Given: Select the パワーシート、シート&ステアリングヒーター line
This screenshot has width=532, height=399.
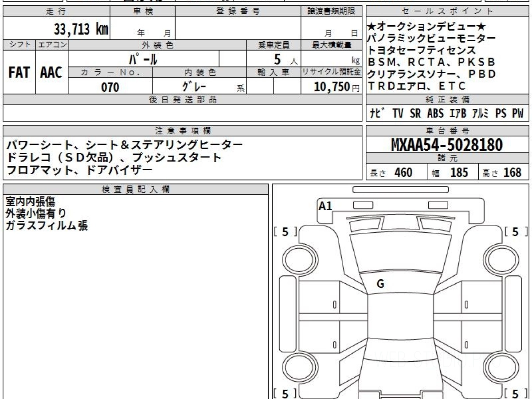Looking at the screenshot, I should pos(125,145).
